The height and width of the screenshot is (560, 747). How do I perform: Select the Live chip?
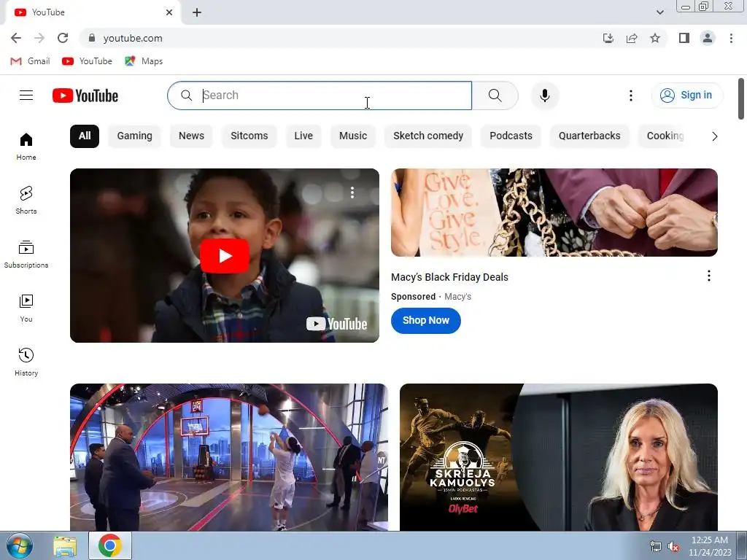click(x=303, y=136)
